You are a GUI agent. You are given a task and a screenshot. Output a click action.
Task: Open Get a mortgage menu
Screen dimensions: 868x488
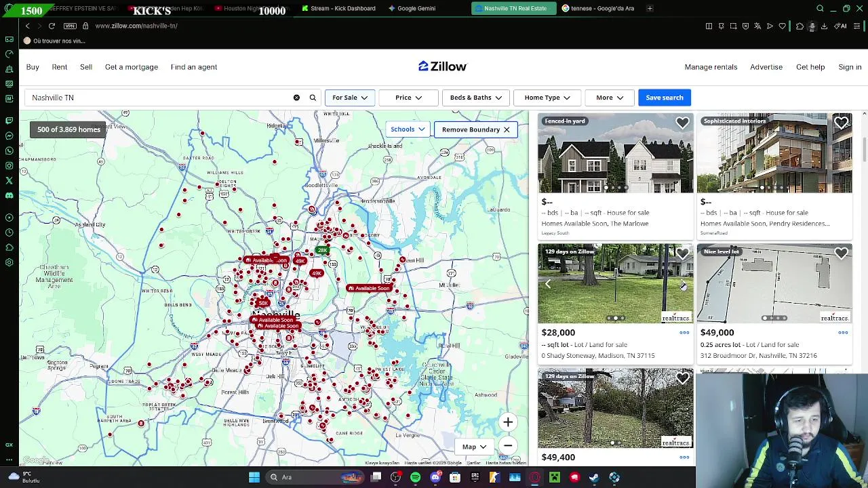tap(132, 67)
